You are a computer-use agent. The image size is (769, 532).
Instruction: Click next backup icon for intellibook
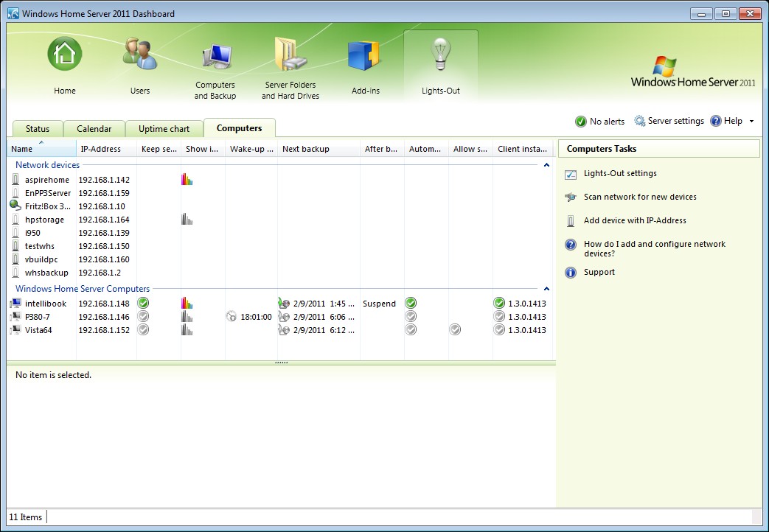[283, 303]
